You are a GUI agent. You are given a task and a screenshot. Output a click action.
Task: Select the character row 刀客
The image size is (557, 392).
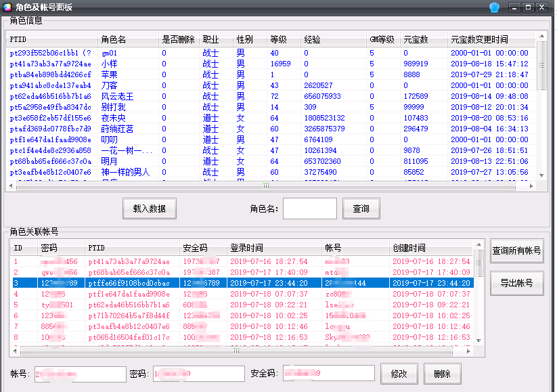tap(135, 85)
